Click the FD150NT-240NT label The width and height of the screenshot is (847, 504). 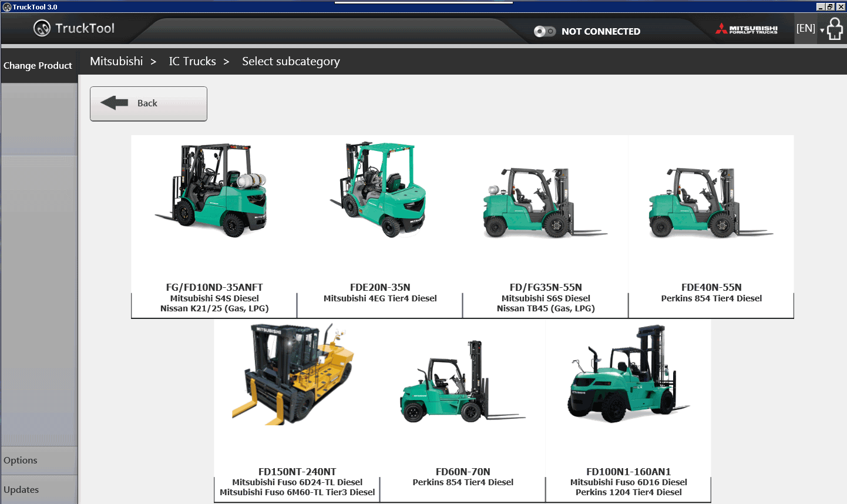pyautogui.click(x=297, y=472)
